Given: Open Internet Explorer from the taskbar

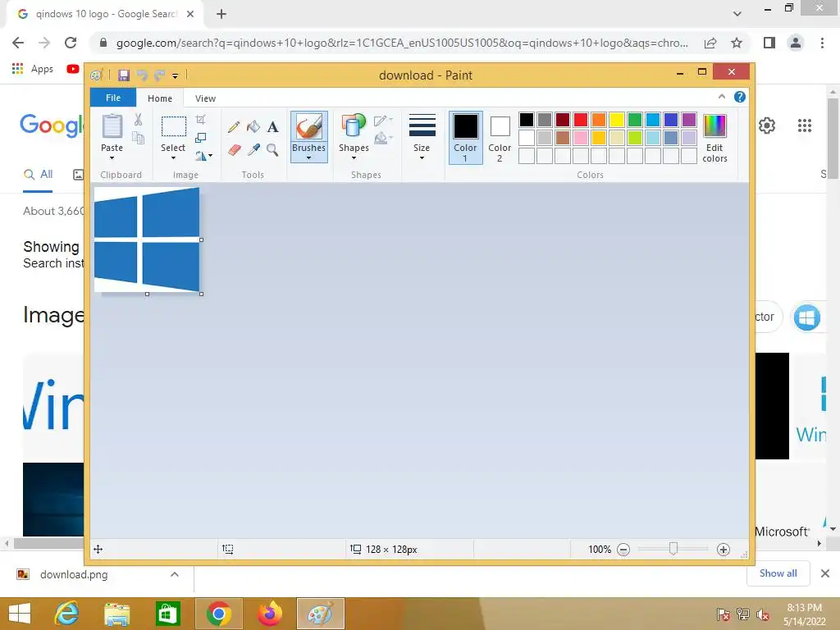Looking at the screenshot, I should point(67,614).
